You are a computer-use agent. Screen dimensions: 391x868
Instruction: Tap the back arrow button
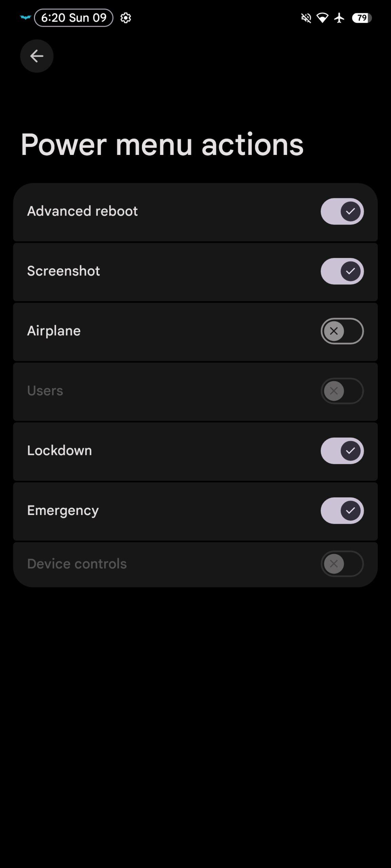(37, 56)
